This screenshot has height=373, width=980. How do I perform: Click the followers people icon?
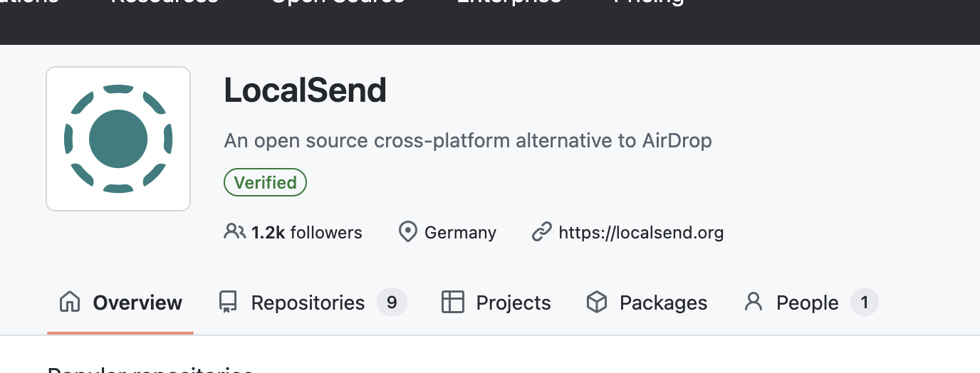pos(234,232)
